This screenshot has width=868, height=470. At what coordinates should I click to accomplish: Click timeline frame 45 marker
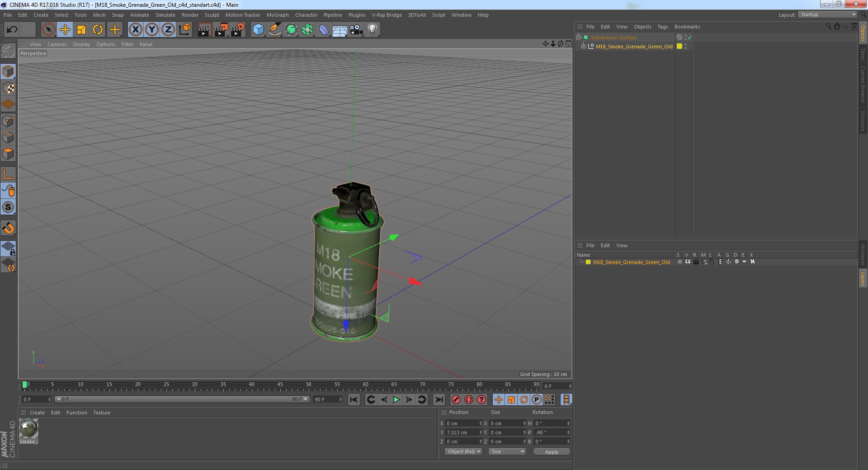coord(280,385)
